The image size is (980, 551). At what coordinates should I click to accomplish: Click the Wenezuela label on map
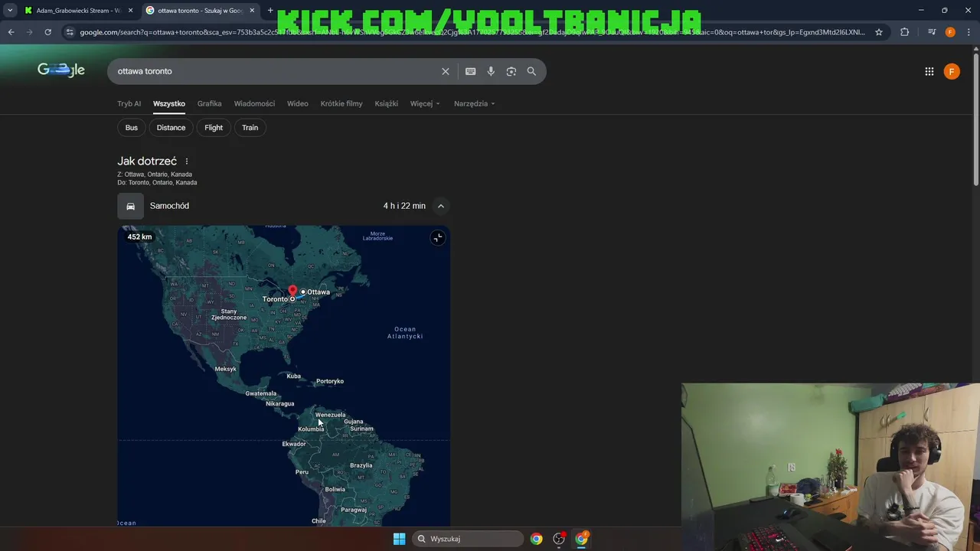pyautogui.click(x=330, y=415)
